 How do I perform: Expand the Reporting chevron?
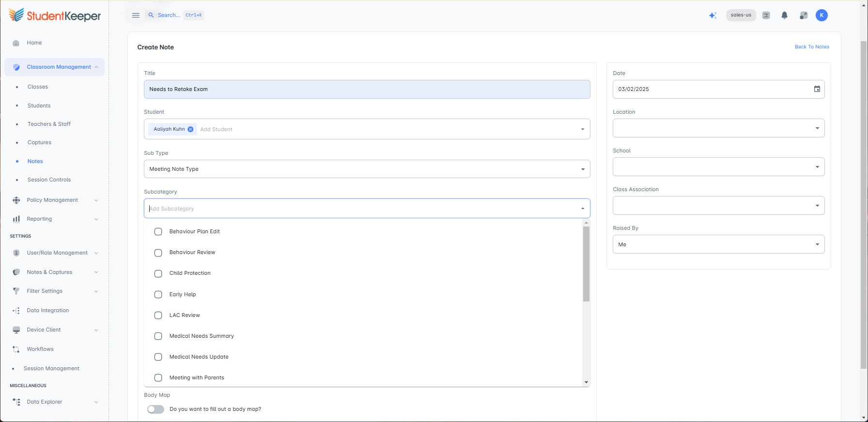[x=96, y=219]
